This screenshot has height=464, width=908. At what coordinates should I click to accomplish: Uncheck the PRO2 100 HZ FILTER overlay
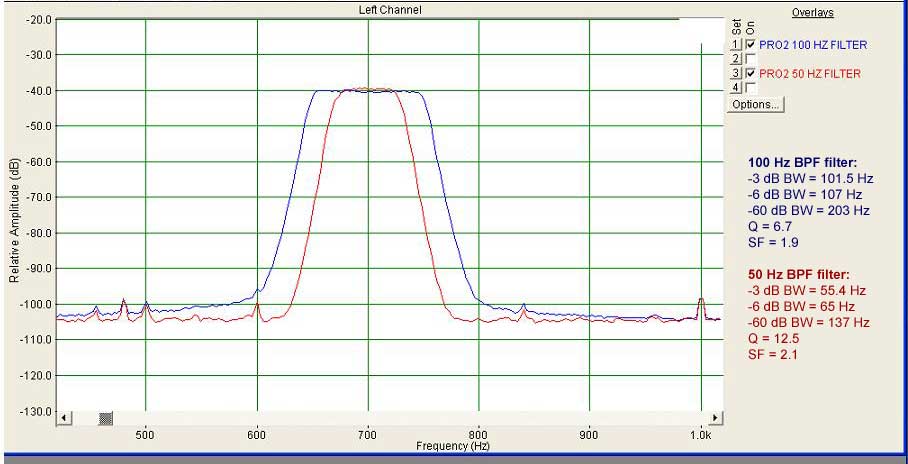click(x=750, y=44)
